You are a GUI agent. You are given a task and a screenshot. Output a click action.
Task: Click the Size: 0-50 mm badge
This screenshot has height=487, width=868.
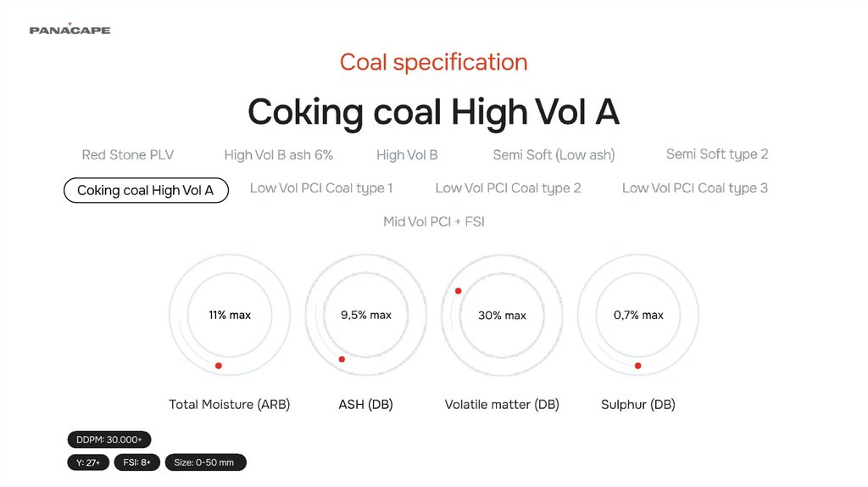(205, 462)
